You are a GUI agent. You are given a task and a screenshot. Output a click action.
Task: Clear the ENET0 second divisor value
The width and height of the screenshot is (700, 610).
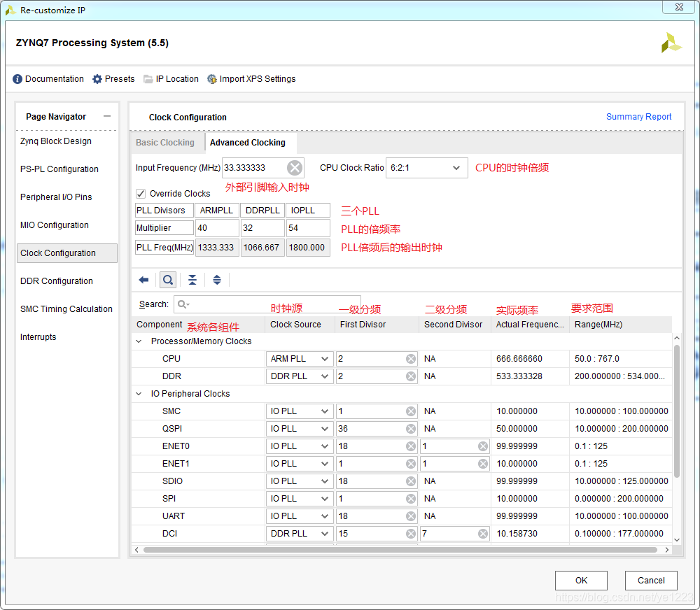(x=482, y=446)
